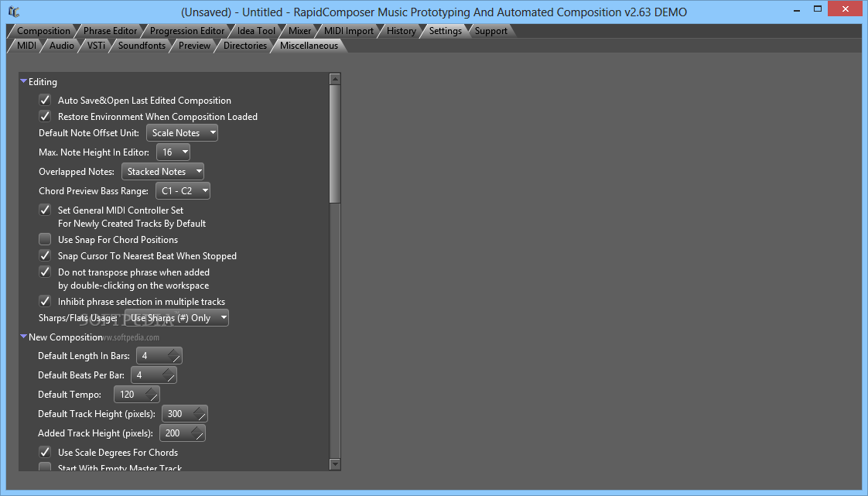
Task: Toggle Restore Environment When Composition Loaded
Action: (45, 116)
